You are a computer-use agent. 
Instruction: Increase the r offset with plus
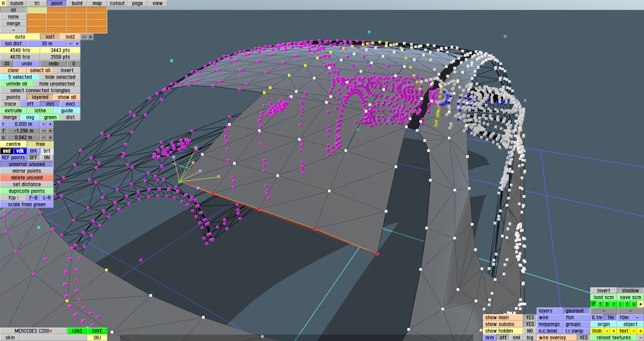pyautogui.click(x=50, y=124)
